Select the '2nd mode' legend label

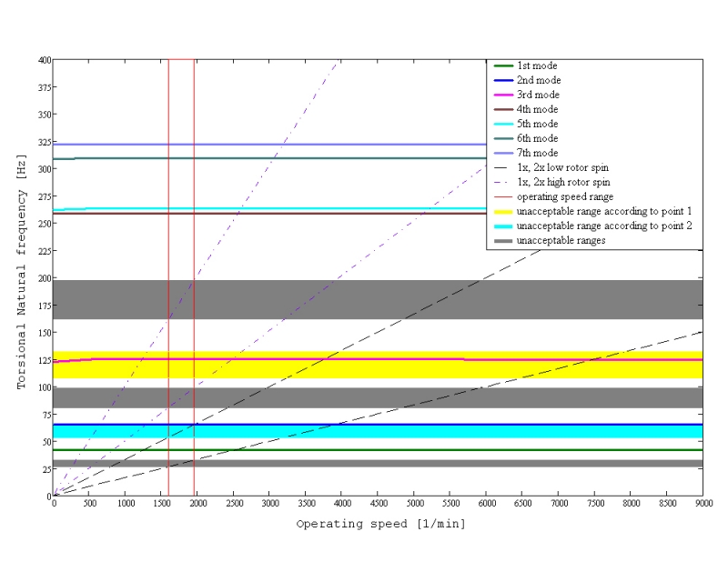538,81
